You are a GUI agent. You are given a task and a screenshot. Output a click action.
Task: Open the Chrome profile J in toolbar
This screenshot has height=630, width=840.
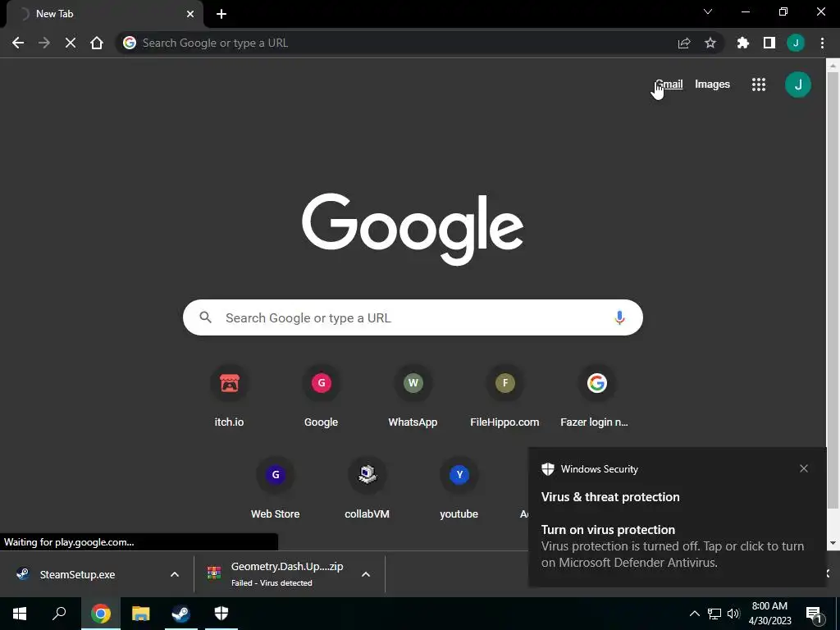(x=796, y=43)
